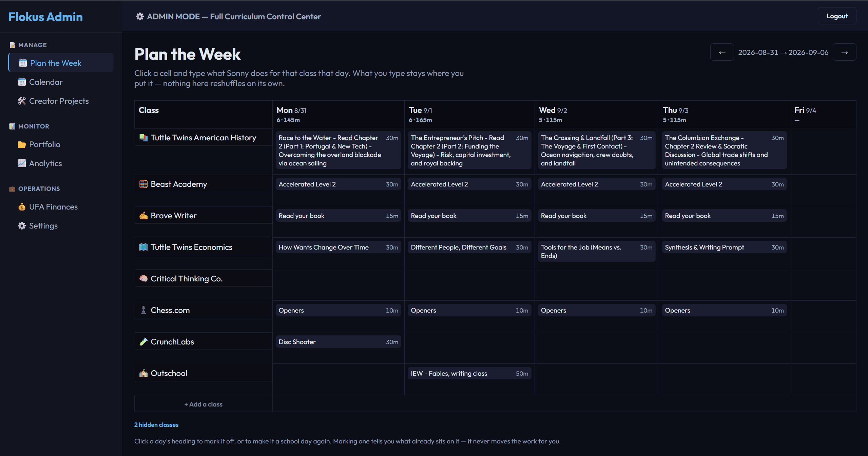
Task: Click The Columbian Exchange Thursday entry
Action: [x=724, y=150]
